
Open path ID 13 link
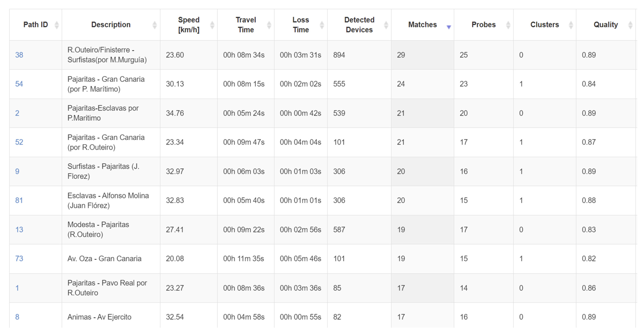[x=19, y=230]
